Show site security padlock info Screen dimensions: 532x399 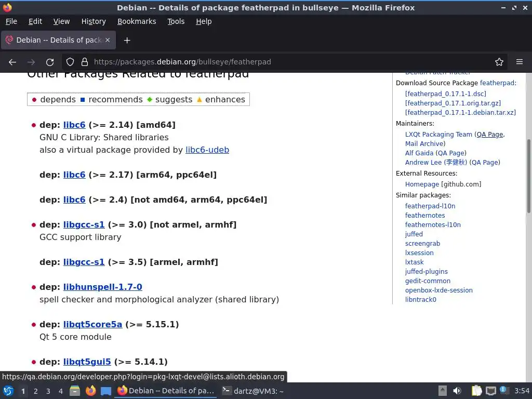coord(85,62)
